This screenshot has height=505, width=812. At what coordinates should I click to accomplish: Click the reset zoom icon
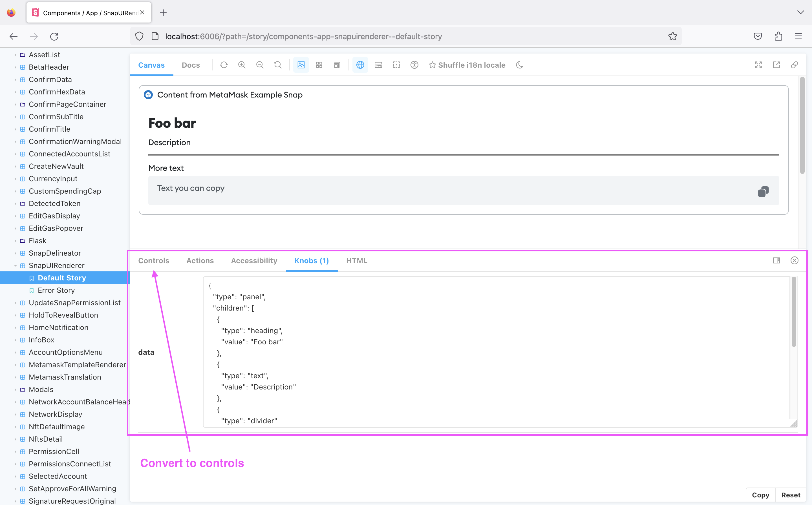point(278,65)
